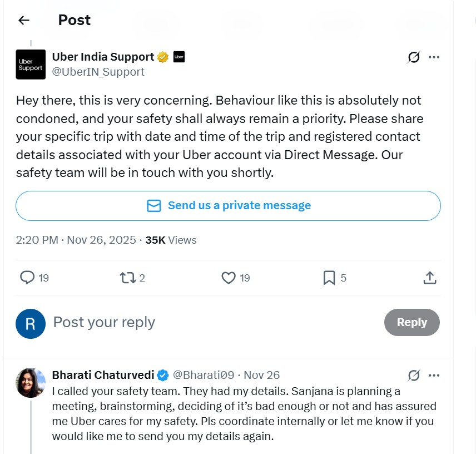Click the share icon under the post

point(429,278)
